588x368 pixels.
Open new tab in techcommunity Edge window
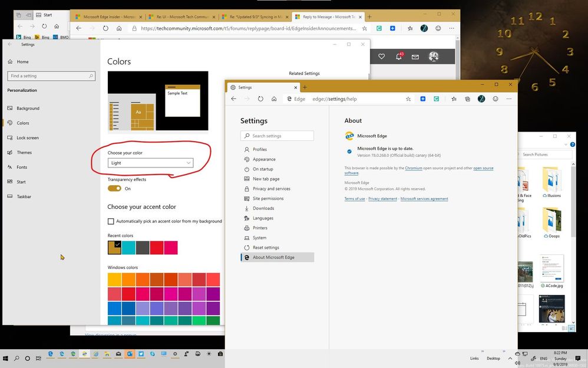(x=369, y=17)
